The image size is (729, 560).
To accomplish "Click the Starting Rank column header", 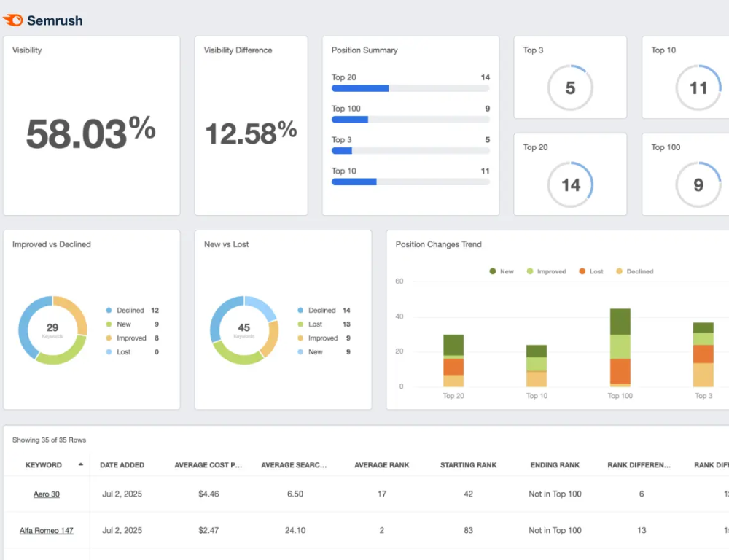I will (x=468, y=465).
